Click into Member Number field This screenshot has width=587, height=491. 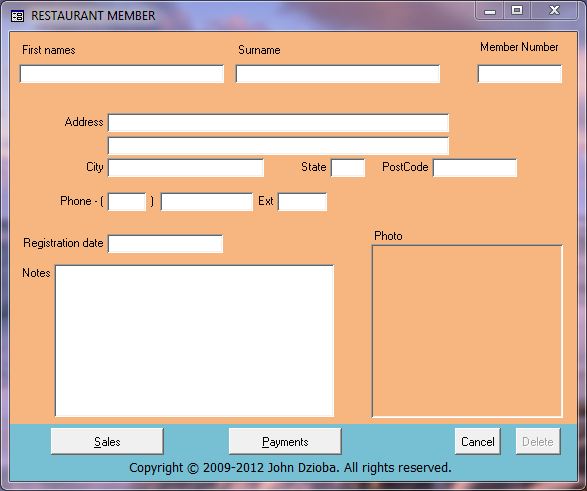520,74
